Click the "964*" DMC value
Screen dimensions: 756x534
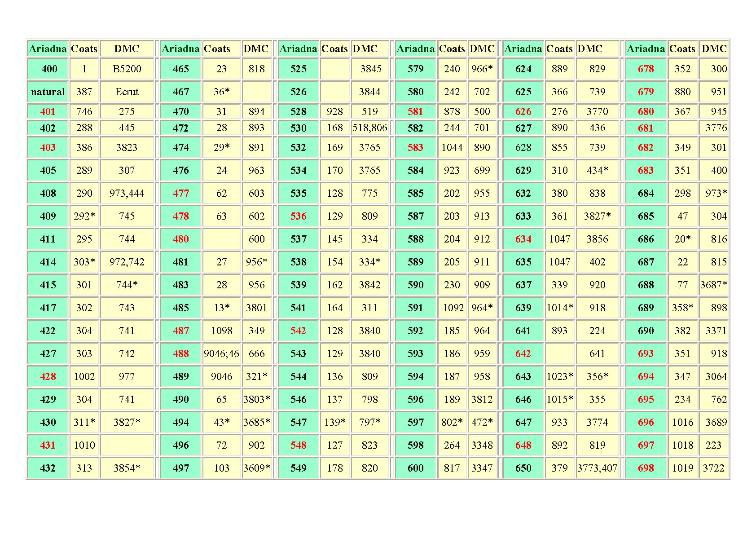point(482,308)
